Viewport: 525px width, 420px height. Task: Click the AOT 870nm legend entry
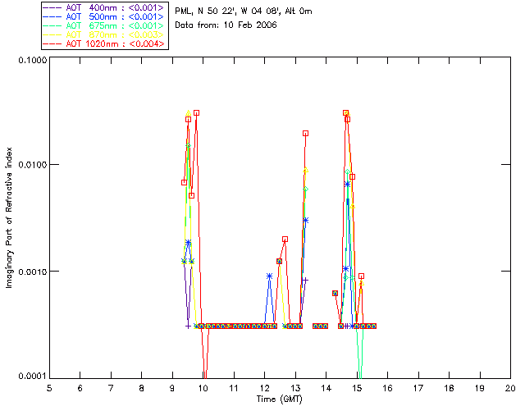[104, 34]
